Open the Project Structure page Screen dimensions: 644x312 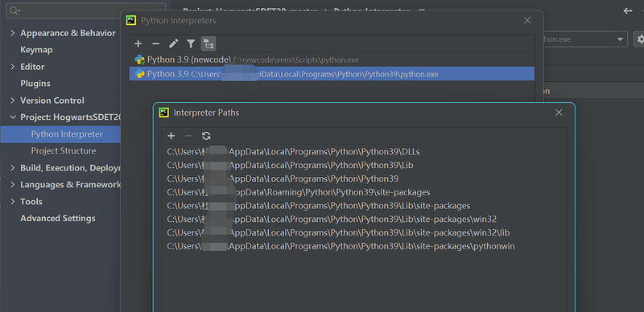tap(64, 151)
